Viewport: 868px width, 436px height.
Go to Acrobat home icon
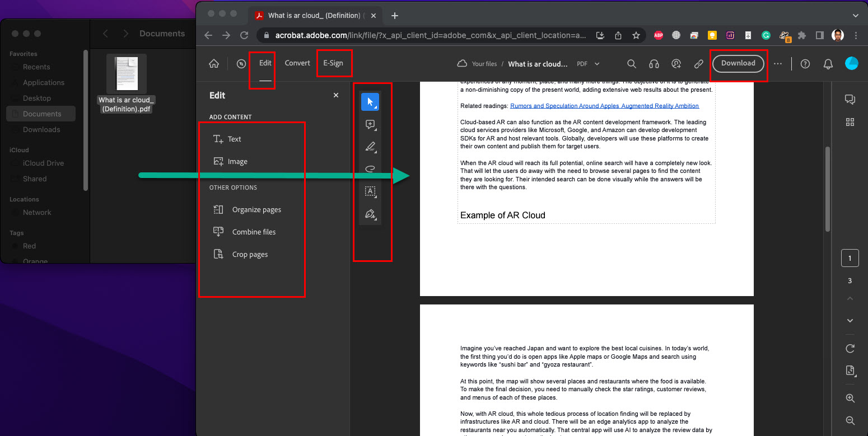tap(214, 64)
